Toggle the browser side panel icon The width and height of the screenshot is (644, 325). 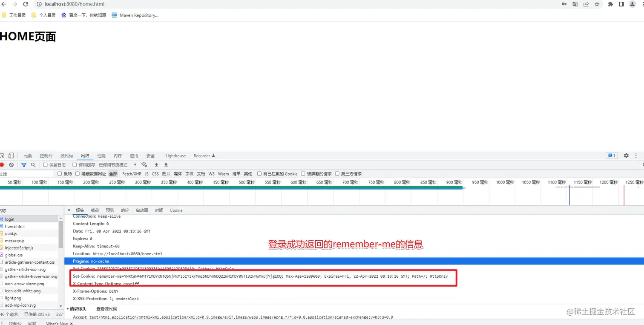[621, 4]
